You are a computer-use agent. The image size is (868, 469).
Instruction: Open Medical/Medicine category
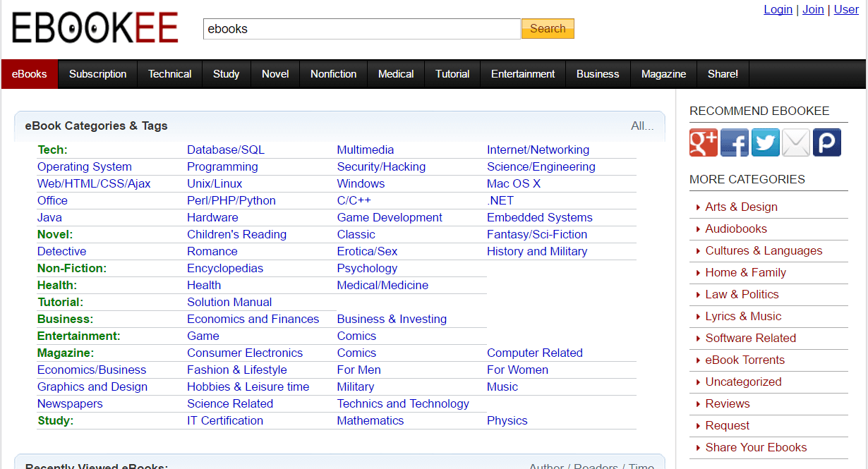tap(382, 285)
